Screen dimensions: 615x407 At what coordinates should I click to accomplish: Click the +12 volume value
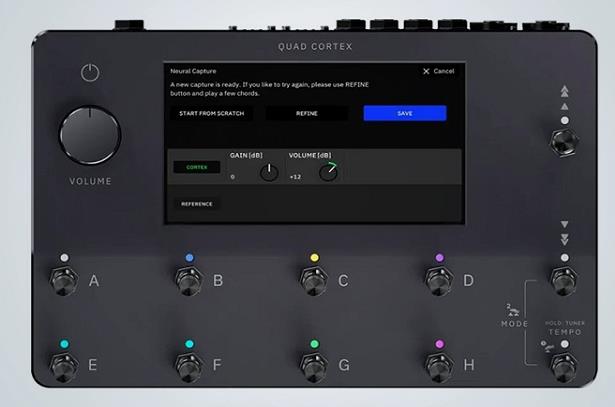click(295, 177)
